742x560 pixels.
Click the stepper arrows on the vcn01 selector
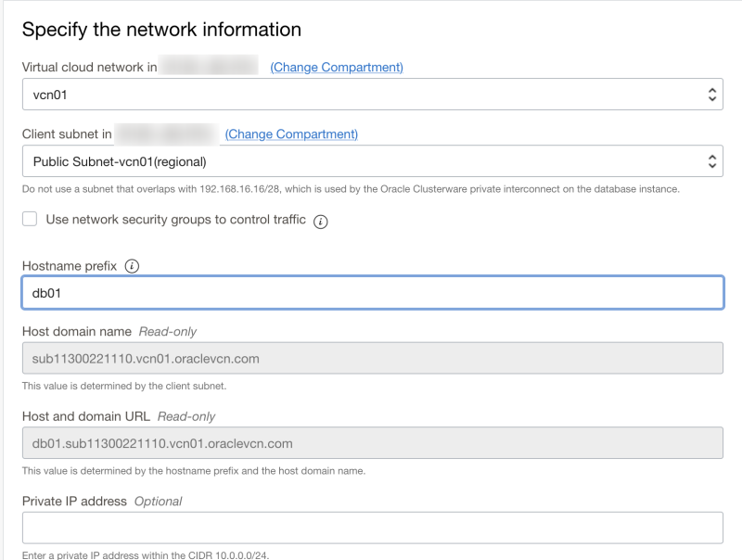[712, 94]
